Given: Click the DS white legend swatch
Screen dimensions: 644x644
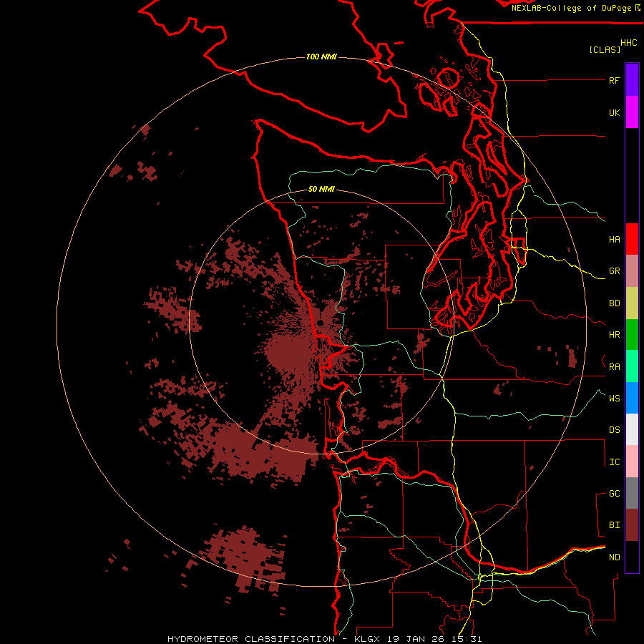Looking at the screenshot, I should [x=632, y=429].
